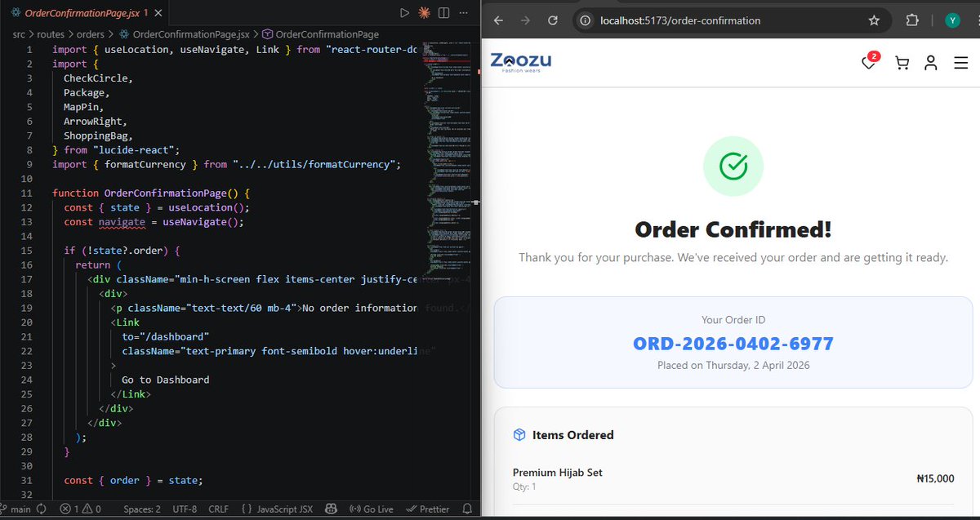980x520 pixels.
Task: Open the main git branch in status bar
Action: point(16,509)
